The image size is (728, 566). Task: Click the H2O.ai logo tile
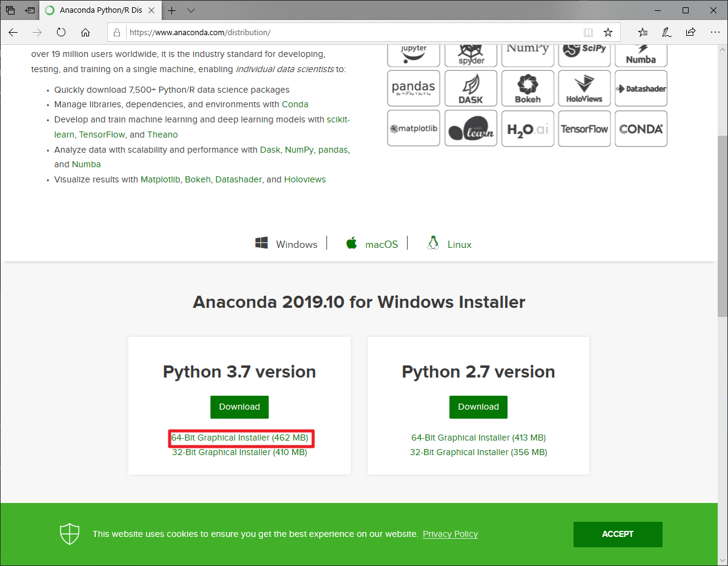pyautogui.click(x=528, y=128)
